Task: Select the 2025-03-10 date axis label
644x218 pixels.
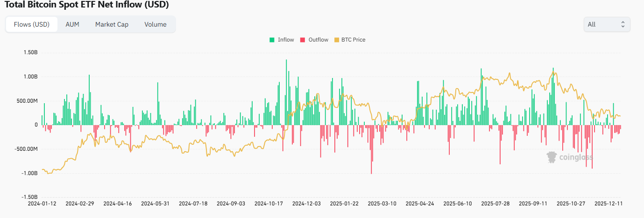Action: coord(382,204)
